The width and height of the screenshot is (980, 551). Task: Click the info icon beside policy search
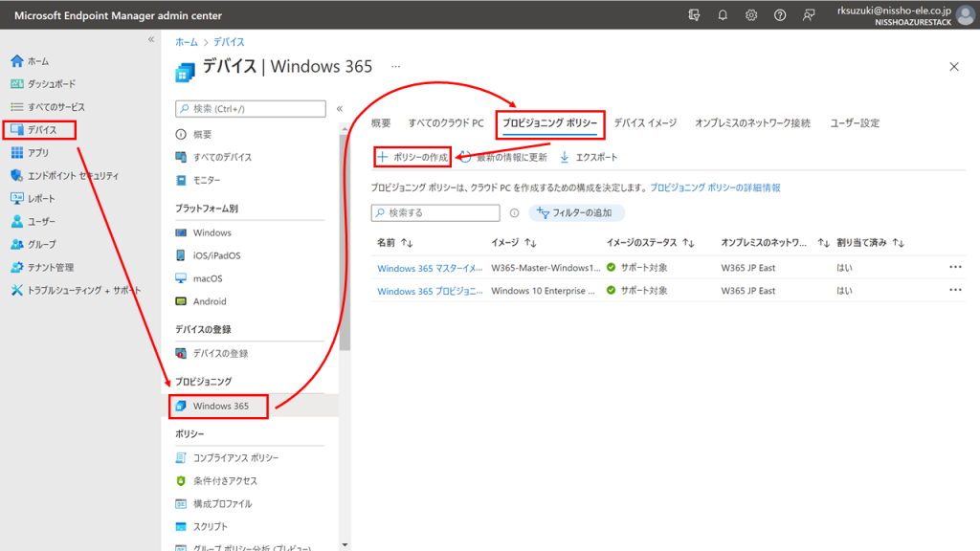514,213
